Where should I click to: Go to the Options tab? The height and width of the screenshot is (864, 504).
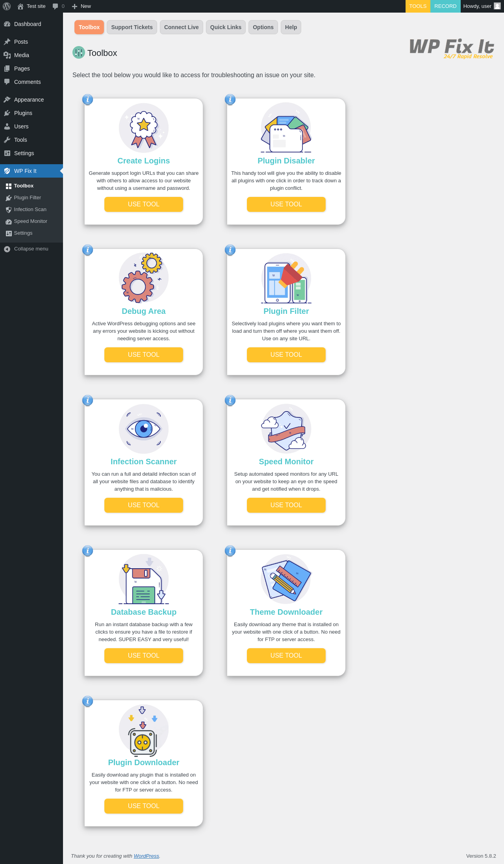click(263, 27)
